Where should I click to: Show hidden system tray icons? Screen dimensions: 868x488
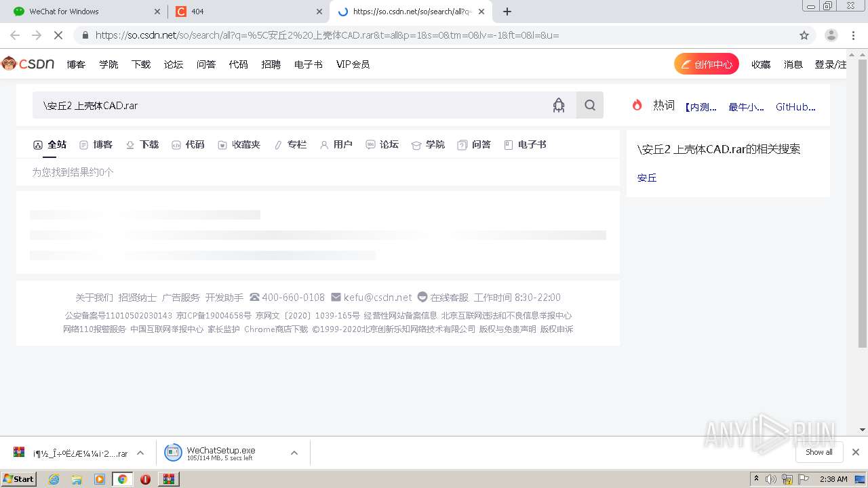point(756,479)
